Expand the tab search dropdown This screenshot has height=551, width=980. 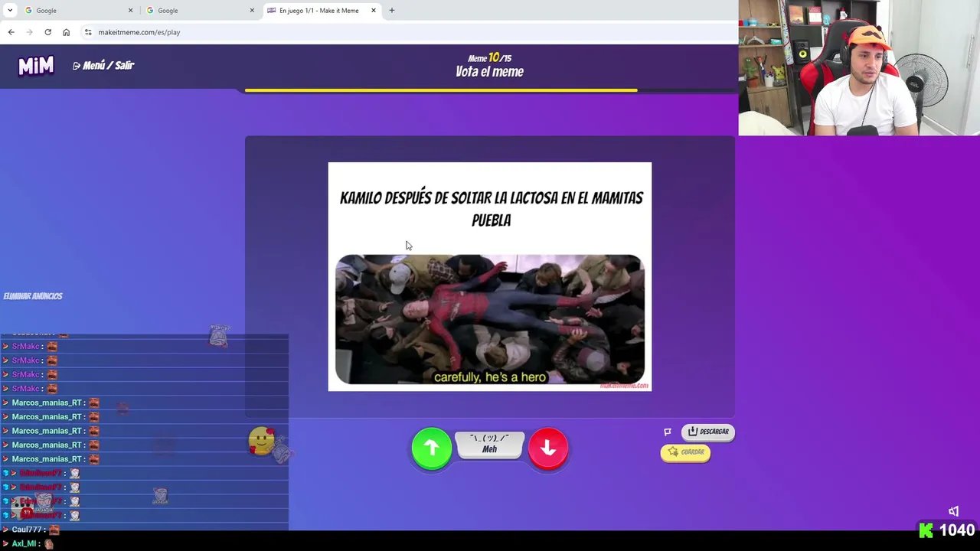10,11
